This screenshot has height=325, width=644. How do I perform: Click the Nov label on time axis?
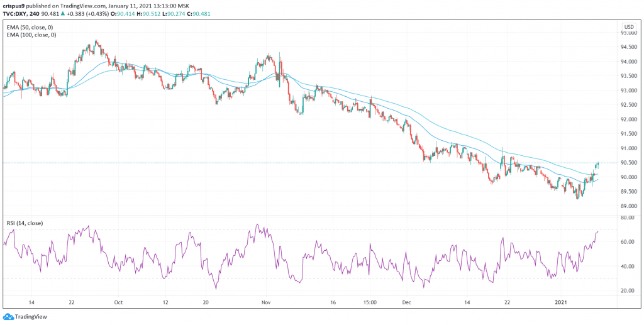[266, 302]
